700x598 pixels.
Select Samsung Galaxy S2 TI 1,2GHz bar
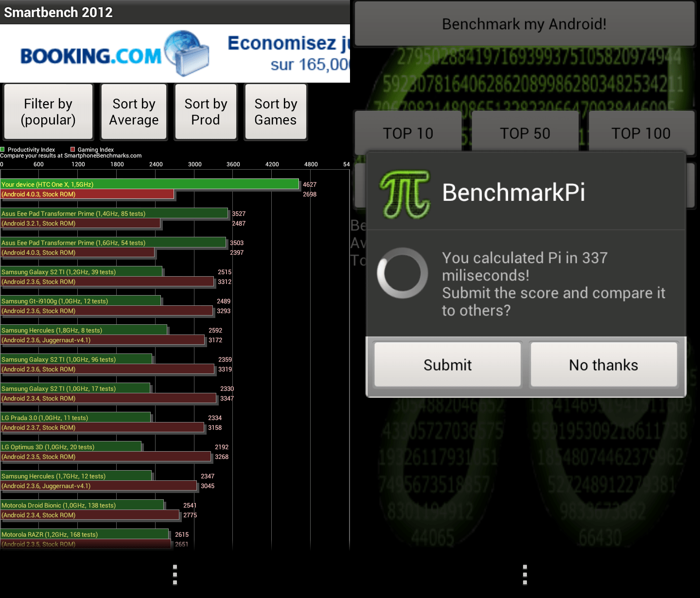81,271
